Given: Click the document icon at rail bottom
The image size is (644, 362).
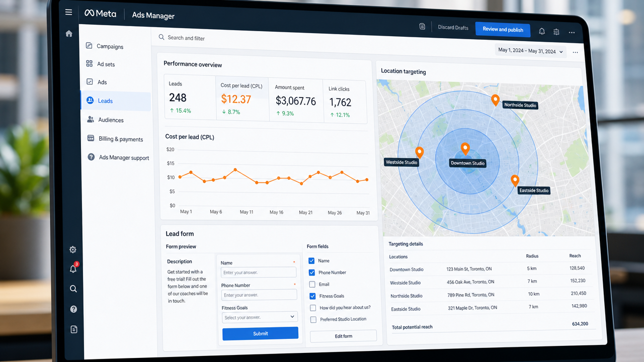Looking at the screenshot, I should (74, 329).
